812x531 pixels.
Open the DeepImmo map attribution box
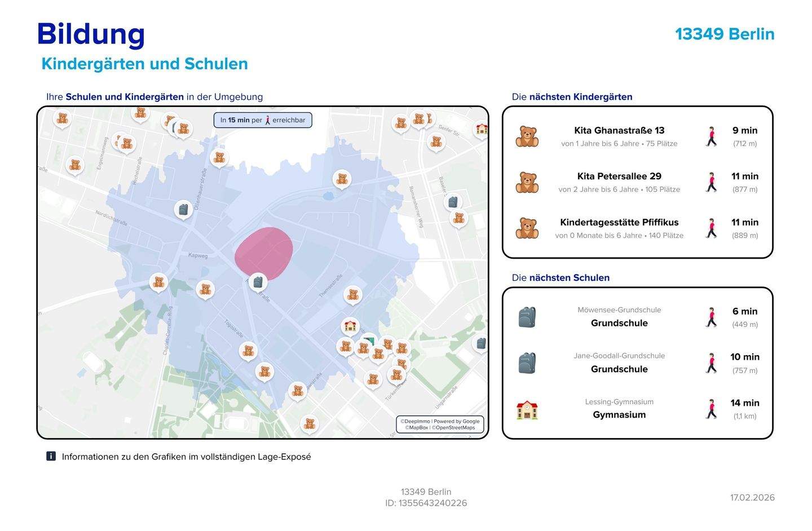click(x=440, y=424)
